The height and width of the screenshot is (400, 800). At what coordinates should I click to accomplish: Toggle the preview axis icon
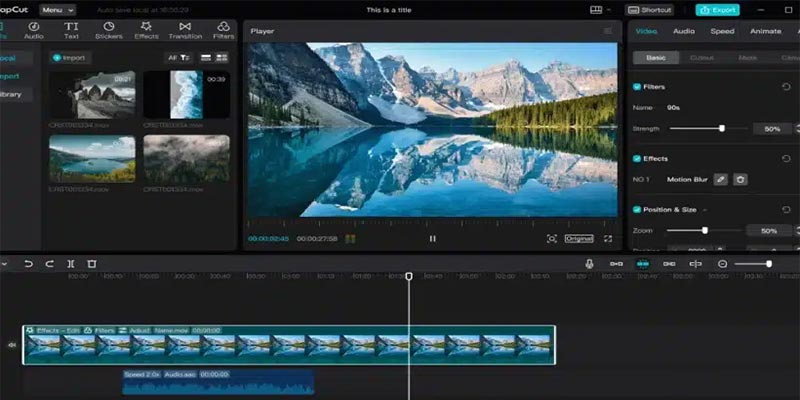tap(695, 264)
